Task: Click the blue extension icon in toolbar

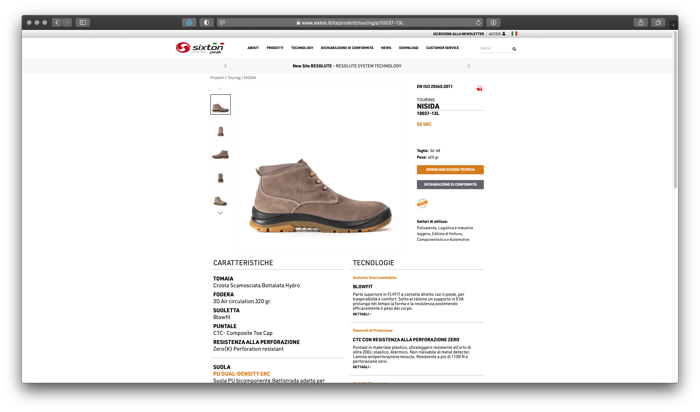Action: [189, 22]
